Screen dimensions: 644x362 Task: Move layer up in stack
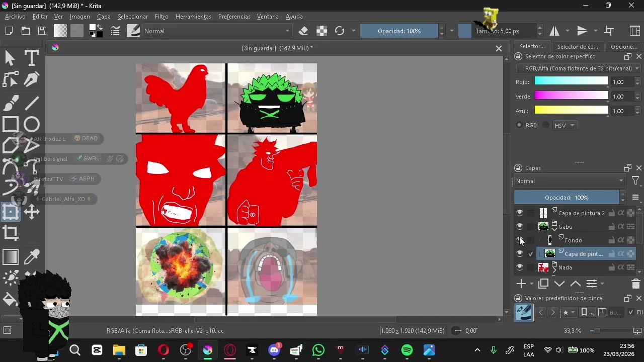point(576,284)
